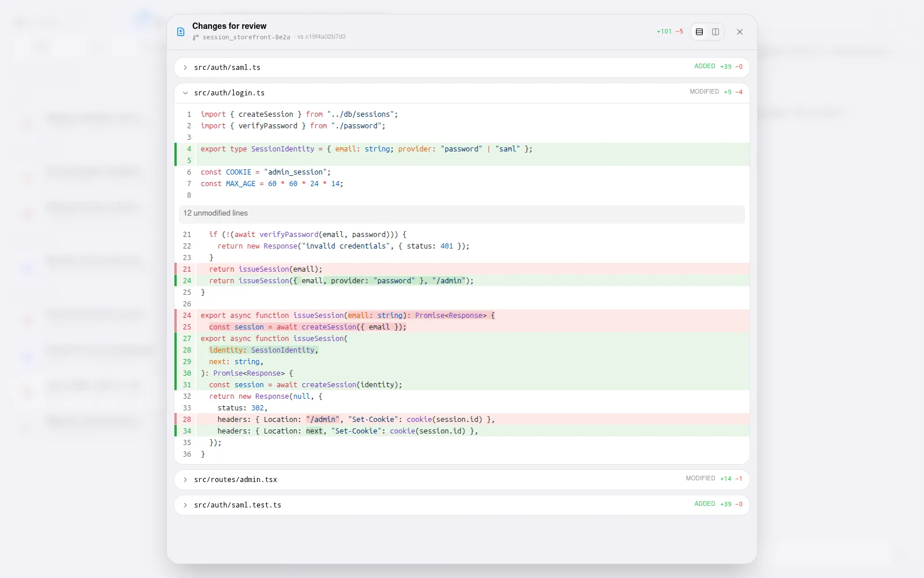
Task: Click line 22 invalid credentials Response
Action: click(462, 246)
